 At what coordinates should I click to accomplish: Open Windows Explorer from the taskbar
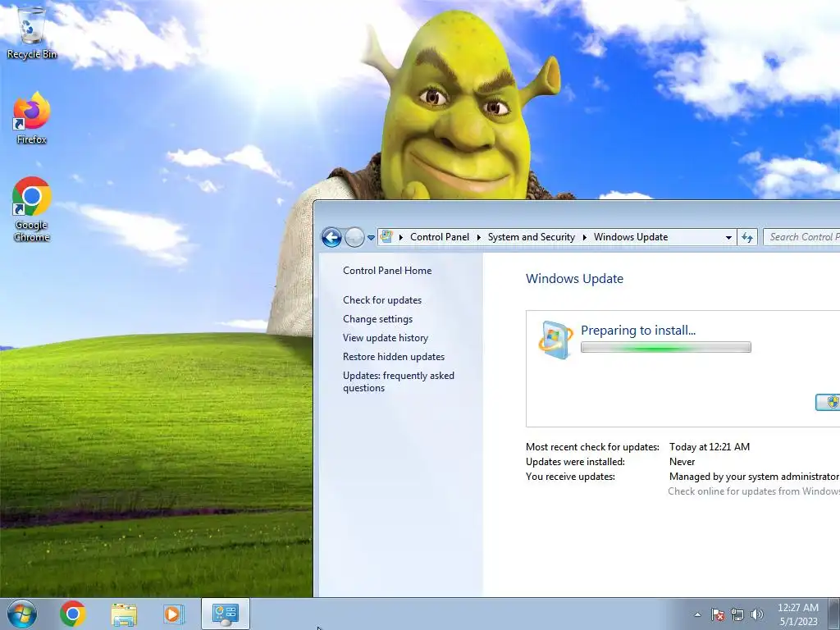[124, 614]
